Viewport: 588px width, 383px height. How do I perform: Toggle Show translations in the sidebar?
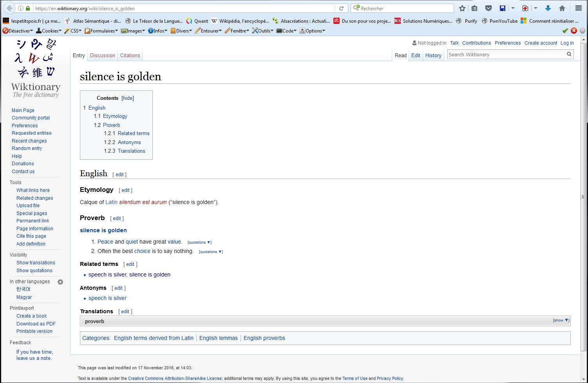point(36,263)
